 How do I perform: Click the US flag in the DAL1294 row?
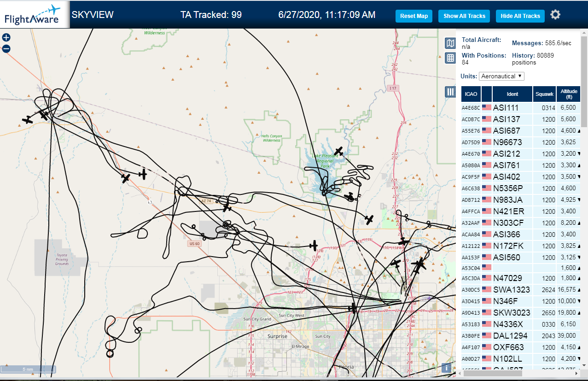[x=487, y=336]
